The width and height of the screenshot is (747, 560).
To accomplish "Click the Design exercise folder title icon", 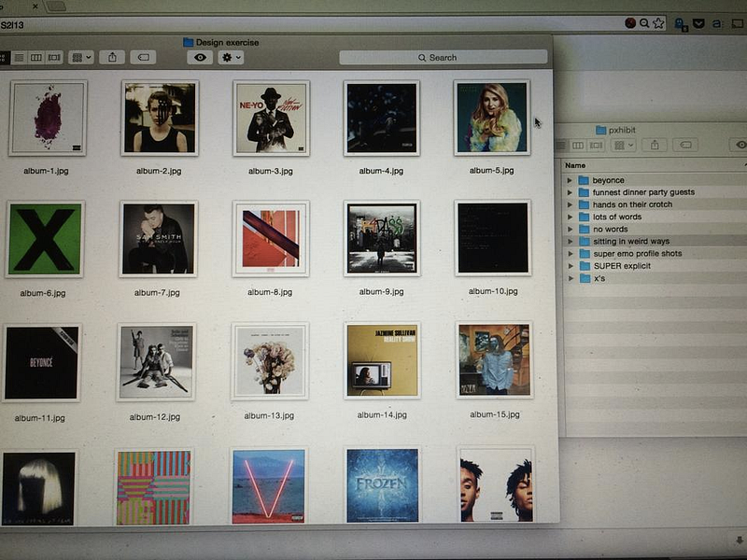I will (x=189, y=42).
